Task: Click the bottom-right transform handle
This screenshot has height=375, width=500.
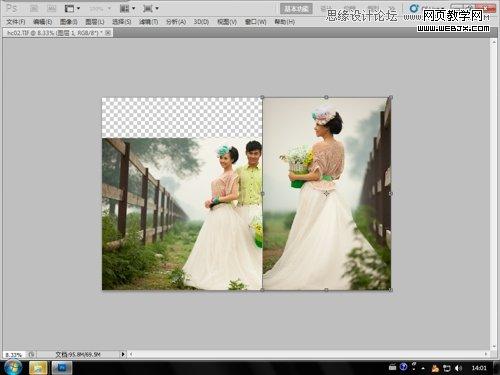Action: [x=391, y=290]
